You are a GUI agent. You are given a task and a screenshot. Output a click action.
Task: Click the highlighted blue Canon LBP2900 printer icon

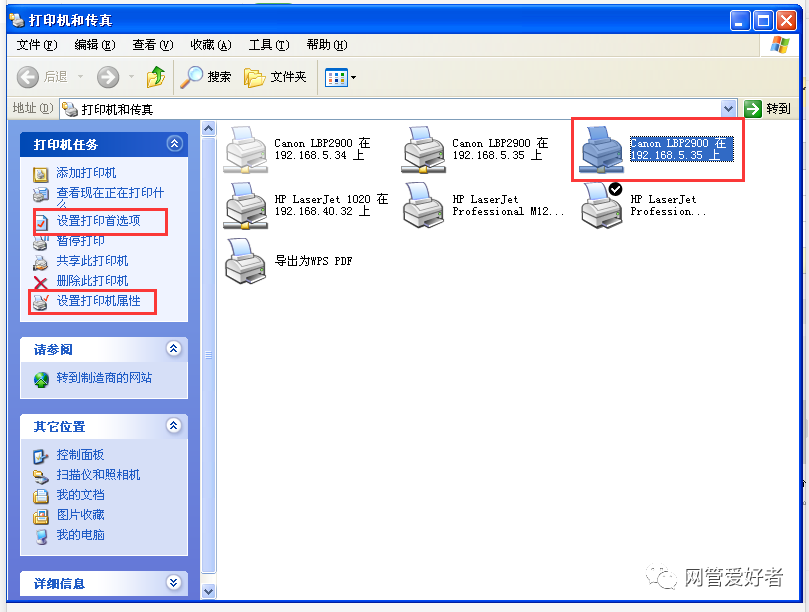coord(601,150)
